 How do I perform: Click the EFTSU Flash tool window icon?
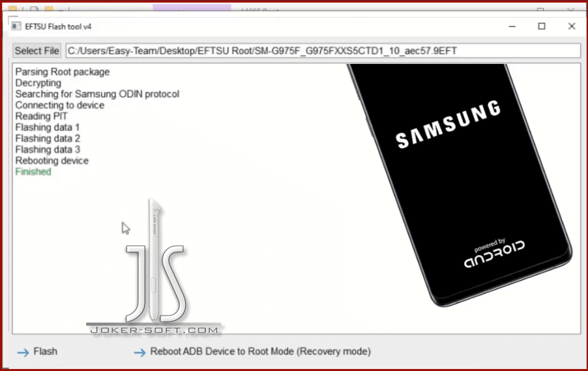click(16, 26)
